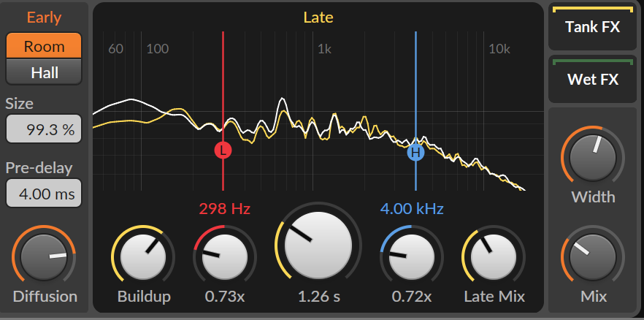The height and width of the screenshot is (320, 644).
Task: Click the Diffusion knob
Action: point(44,256)
